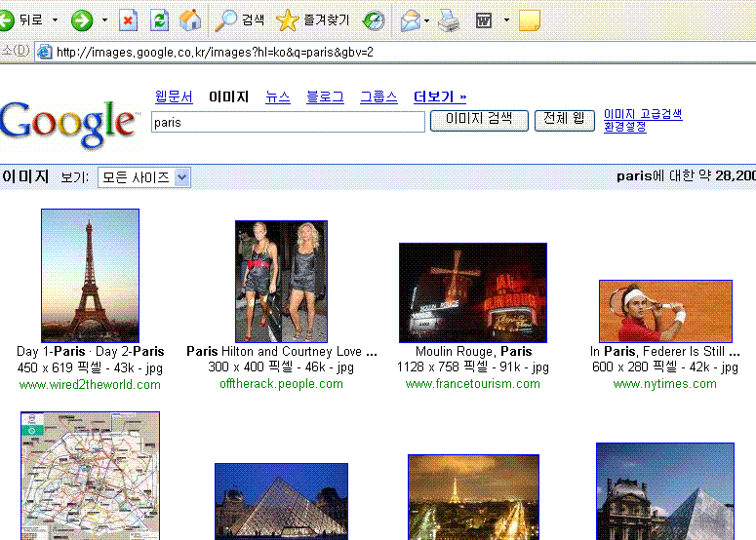
Task: Open 환경설정 preferences link
Action: coord(625,127)
